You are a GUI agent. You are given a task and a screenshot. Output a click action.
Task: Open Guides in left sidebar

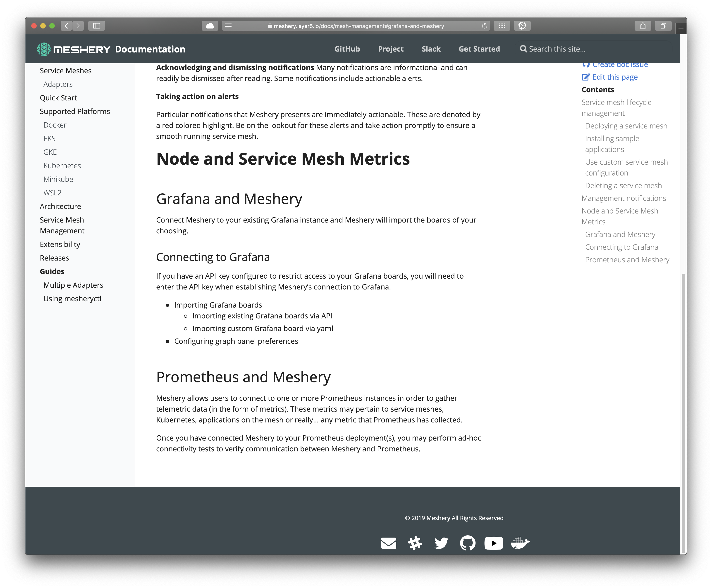pyautogui.click(x=52, y=271)
